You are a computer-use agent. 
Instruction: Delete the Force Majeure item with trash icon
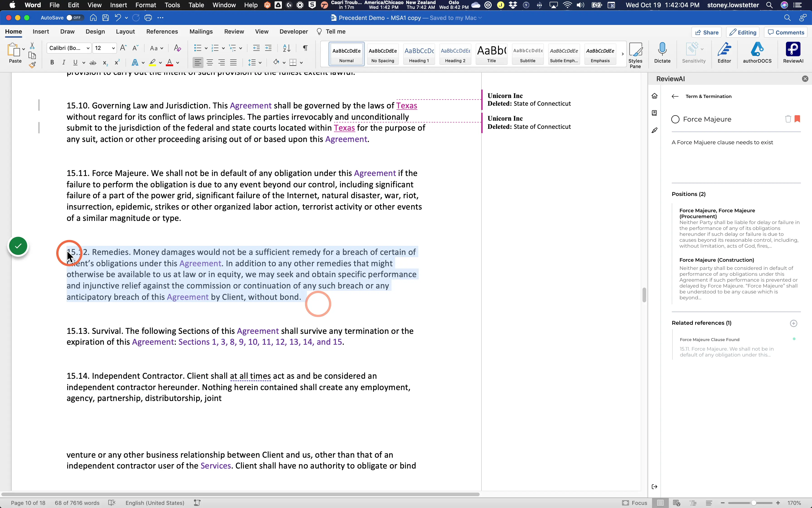coord(788,119)
